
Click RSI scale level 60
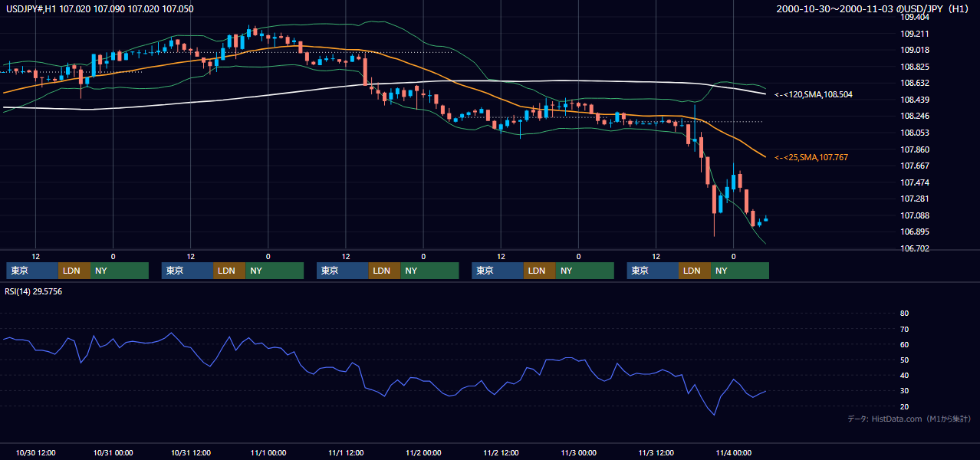click(904, 344)
